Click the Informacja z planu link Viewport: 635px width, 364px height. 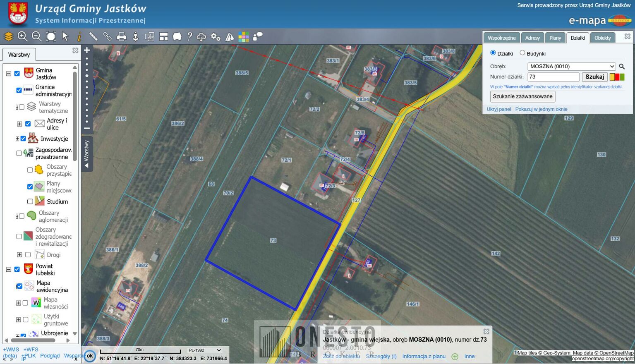(424, 356)
